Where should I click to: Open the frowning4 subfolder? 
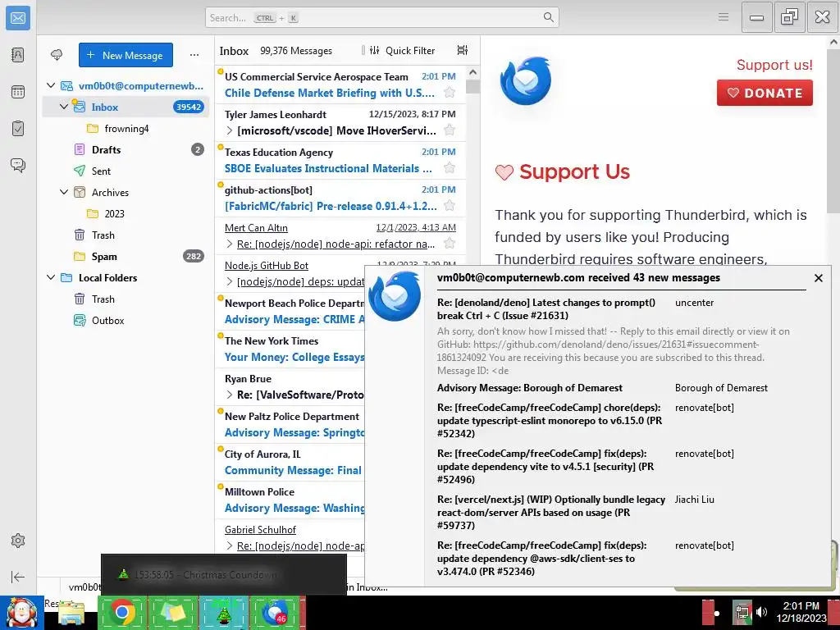click(126, 129)
